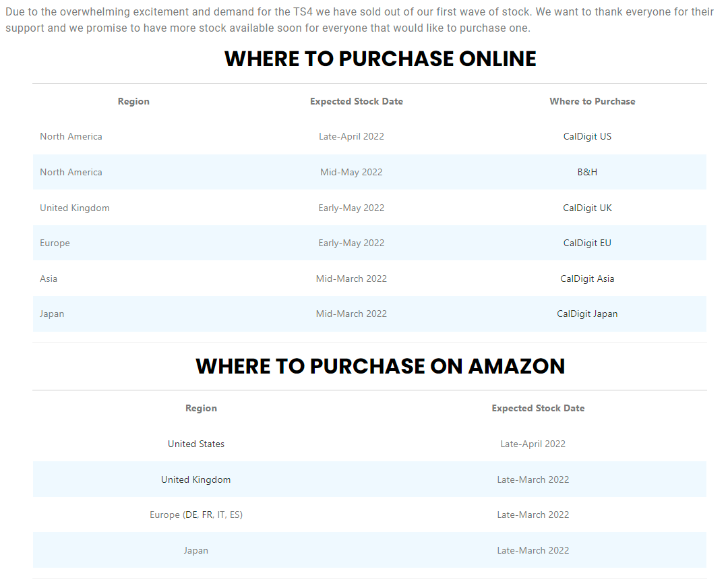This screenshot has width=728, height=588.
Task: Open the CalDigit US store link
Action: tap(587, 137)
